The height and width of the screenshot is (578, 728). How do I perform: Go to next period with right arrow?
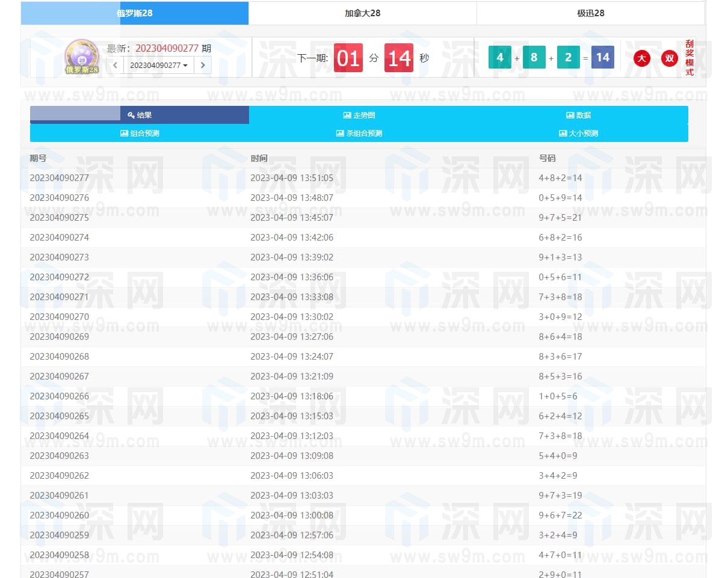[203, 65]
